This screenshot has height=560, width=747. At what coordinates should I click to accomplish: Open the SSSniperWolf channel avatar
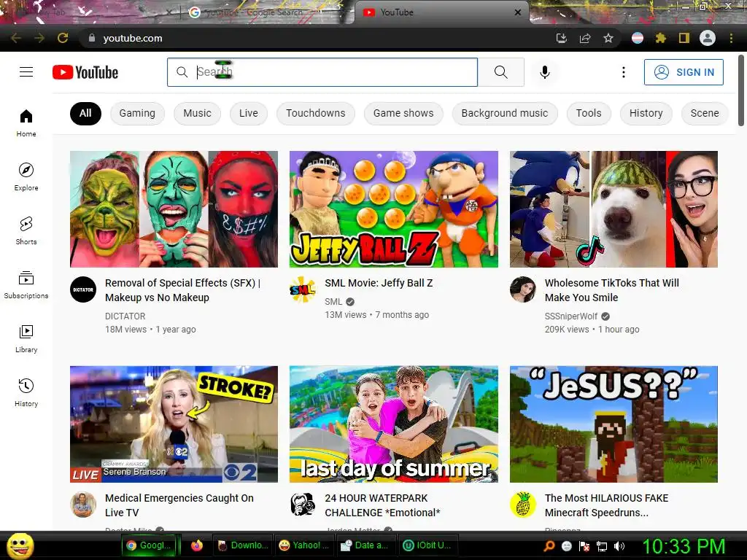(522, 289)
